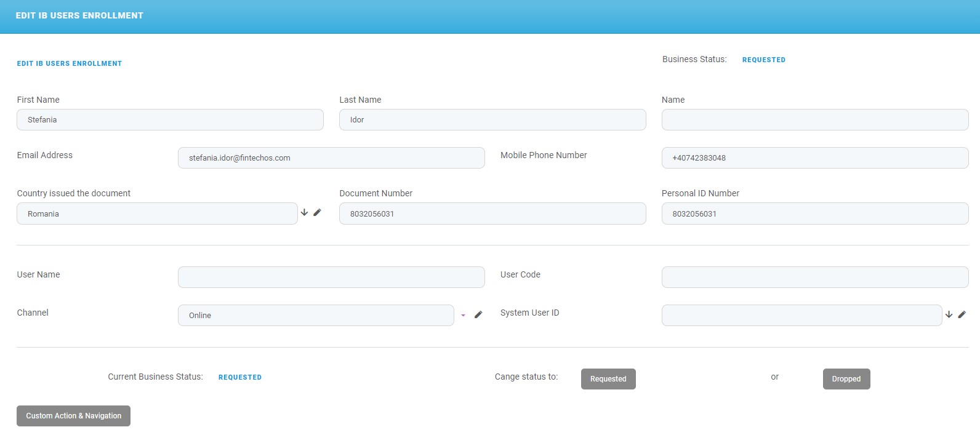This screenshot has width=980, height=435.
Task: Focus the User Code input field
Action: (814, 277)
